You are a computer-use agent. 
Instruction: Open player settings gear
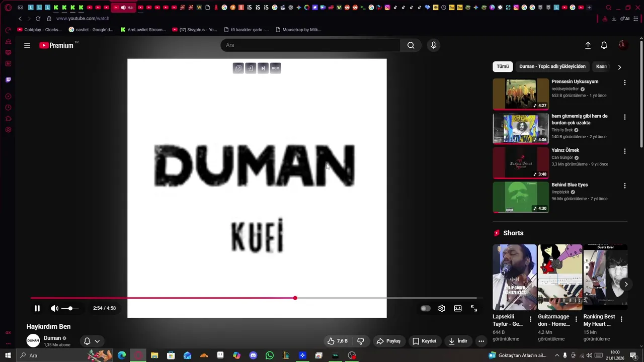[442, 308]
